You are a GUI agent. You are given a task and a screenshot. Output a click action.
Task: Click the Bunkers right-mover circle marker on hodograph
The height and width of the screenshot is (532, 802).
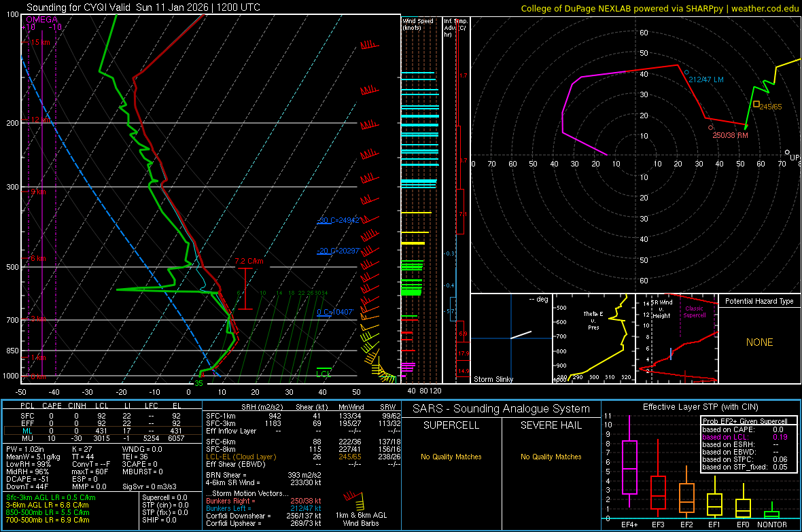[x=710, y=127]
